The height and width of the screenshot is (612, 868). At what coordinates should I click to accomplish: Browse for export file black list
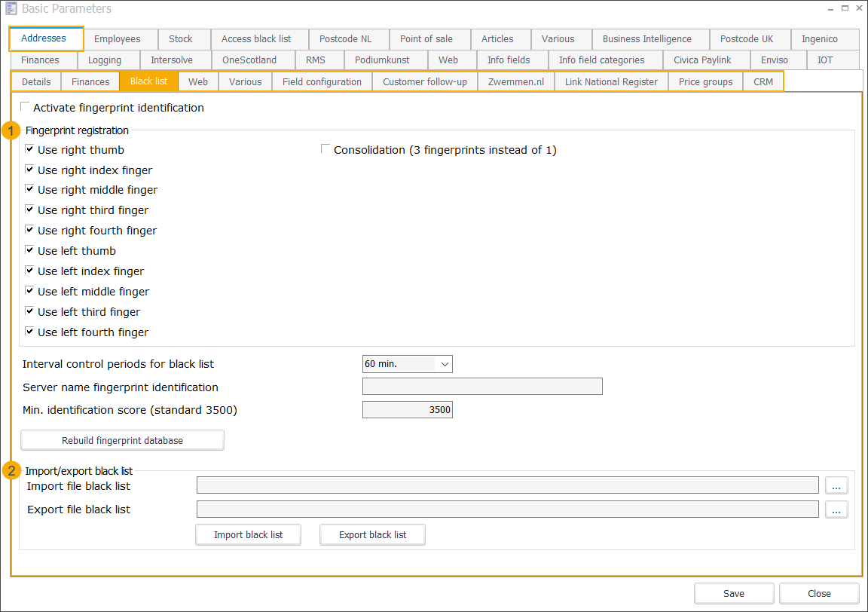(836, 510)
